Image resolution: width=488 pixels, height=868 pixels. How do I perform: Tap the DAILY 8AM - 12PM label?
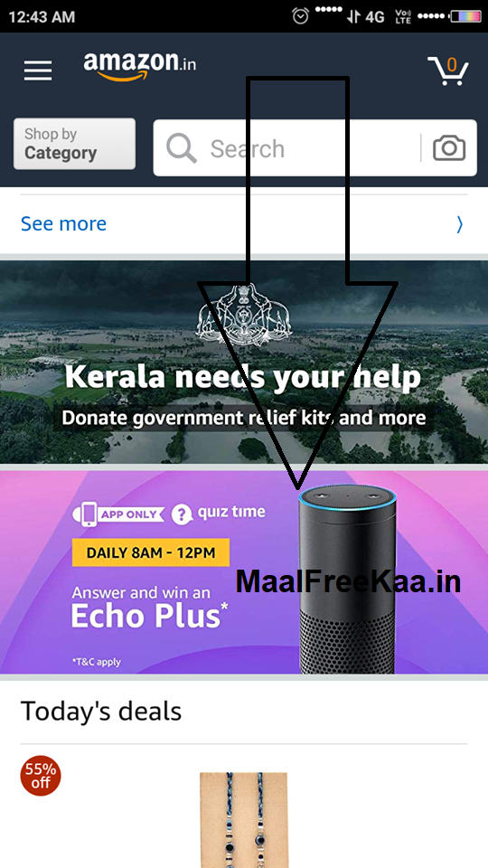(151, 552)
